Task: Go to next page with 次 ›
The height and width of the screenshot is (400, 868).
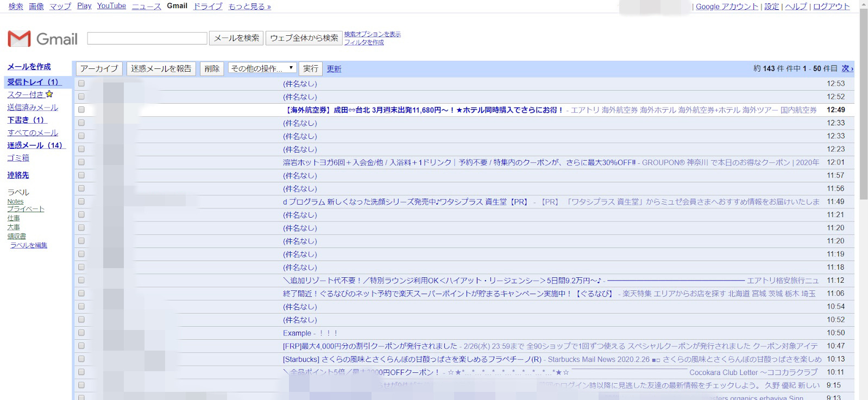Action: tap(847, 68)
